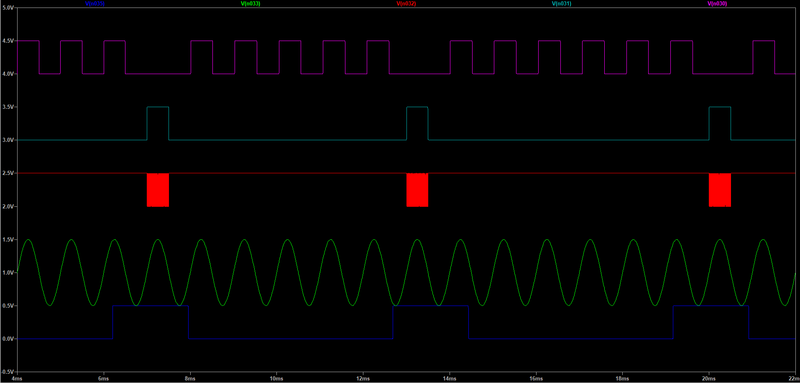The image size is (800, 383).
Task: Click the 8ms time axis label
Action: [190, 379]
